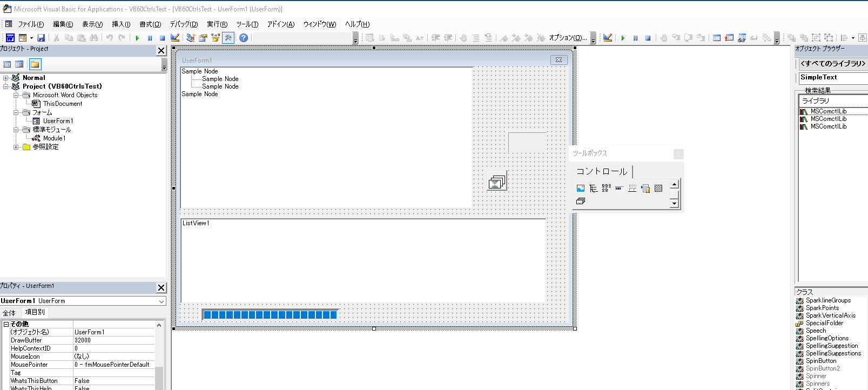
Task: Click the Redo arrow icon
Action: pos(122,38)
